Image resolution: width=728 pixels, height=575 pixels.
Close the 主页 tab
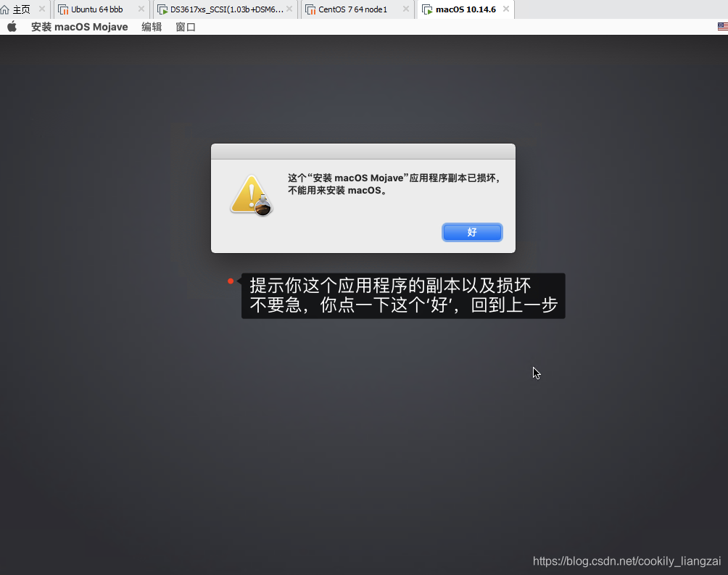point(42,9)
